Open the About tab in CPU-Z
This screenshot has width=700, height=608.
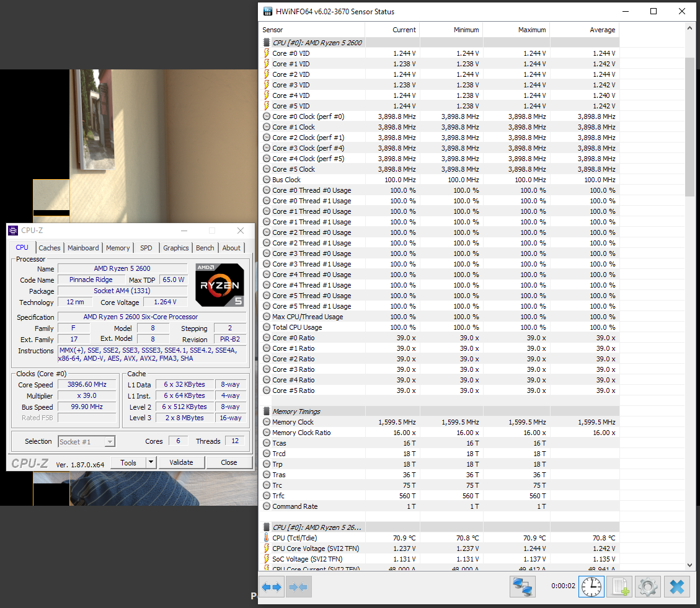click(231, 248)
